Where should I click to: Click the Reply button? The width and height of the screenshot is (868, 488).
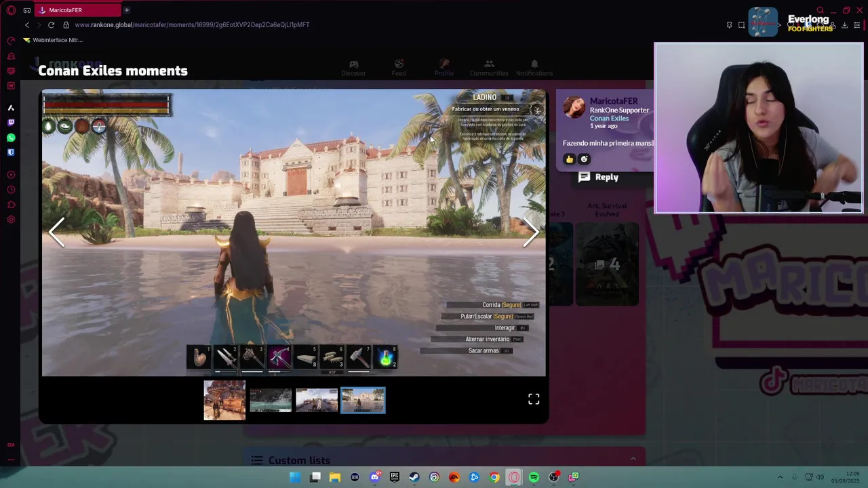point(598,177)
